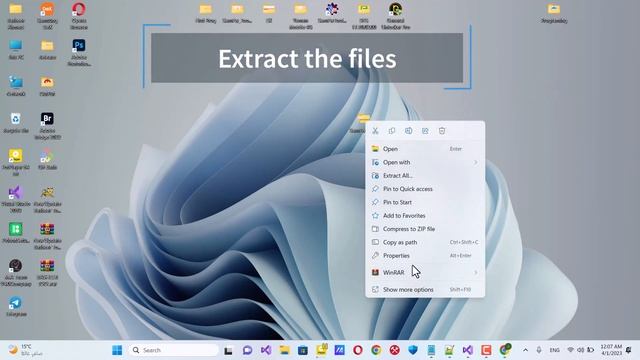Choose Add to Favorites
640x360 pixels.
click(x=425, y=216)
